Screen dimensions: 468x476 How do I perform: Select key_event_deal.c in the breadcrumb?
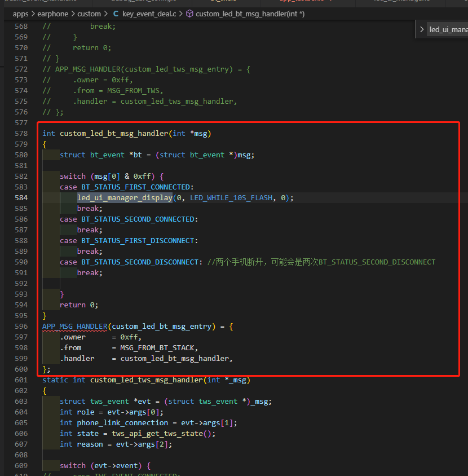(149, 14)
